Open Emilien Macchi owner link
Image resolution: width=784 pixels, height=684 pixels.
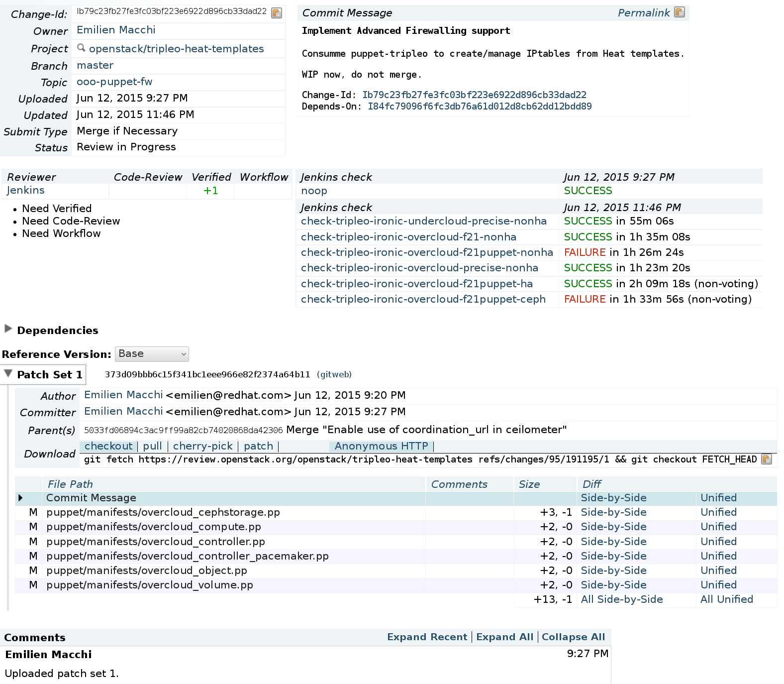(x=116, y=30)
